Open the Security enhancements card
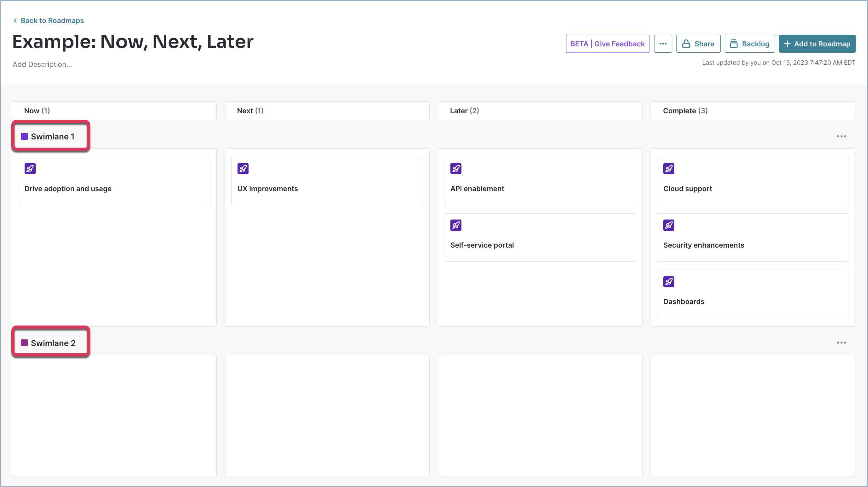Viewport: 868px width, 487px height. 753,238
